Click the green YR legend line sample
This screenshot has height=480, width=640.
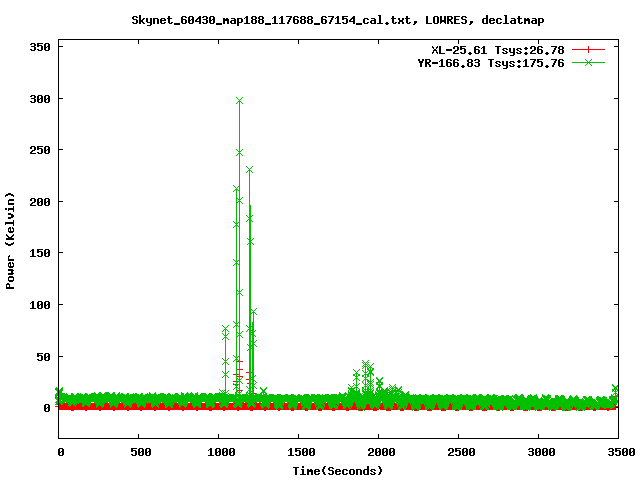(588, 63)
